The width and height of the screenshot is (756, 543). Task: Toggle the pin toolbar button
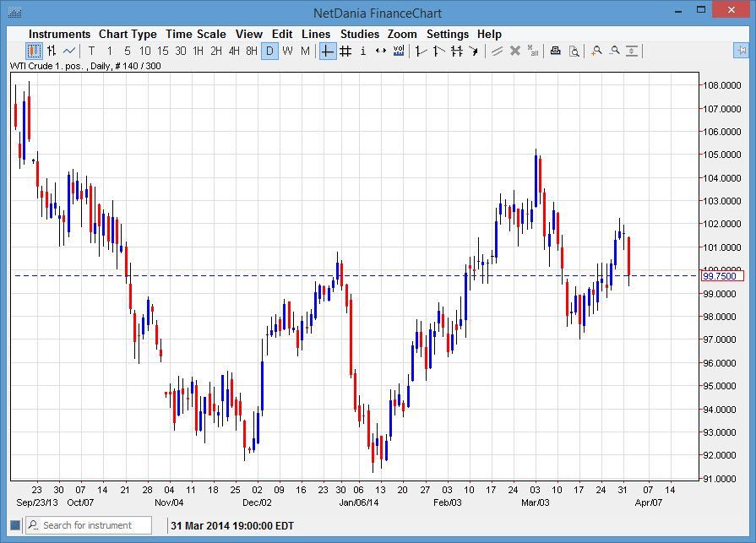(x=742, y=52)
